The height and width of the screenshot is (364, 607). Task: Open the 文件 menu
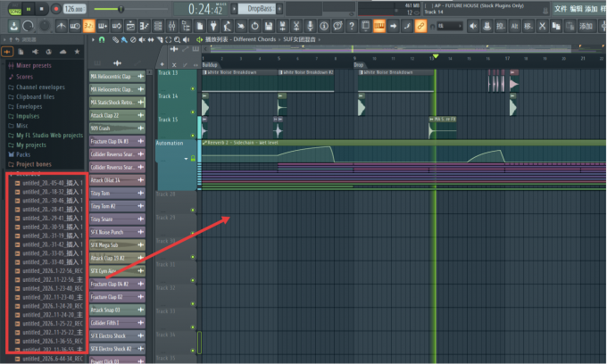(561, 9)
